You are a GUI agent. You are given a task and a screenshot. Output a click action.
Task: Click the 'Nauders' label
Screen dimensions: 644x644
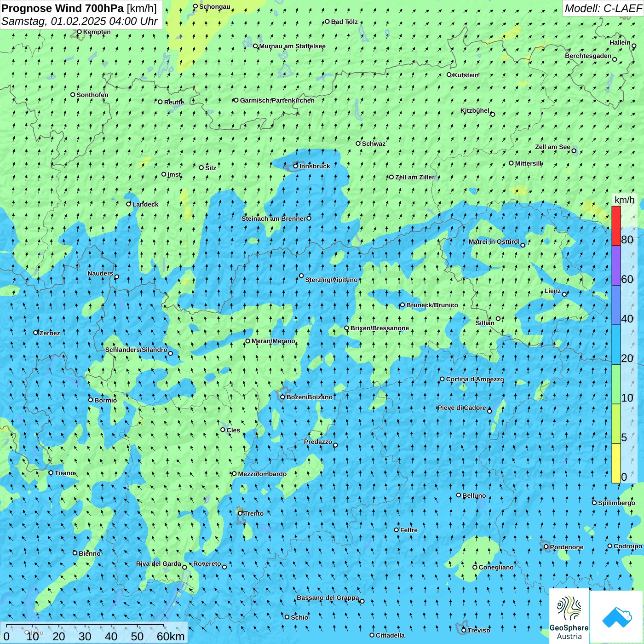[x=100, y=273]
